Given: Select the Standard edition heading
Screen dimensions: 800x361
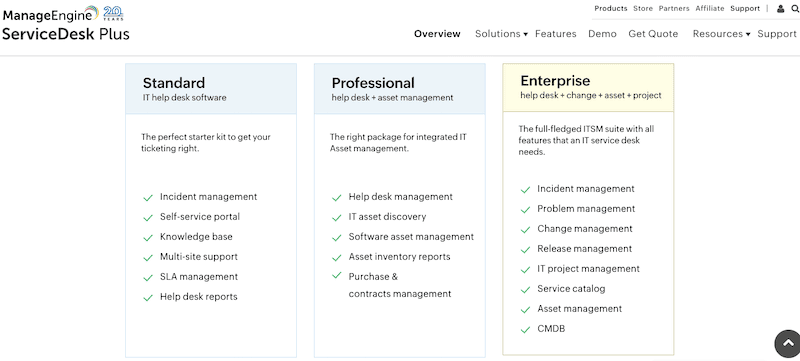Looking at the screenshot, I should click(x=173, y=83).
